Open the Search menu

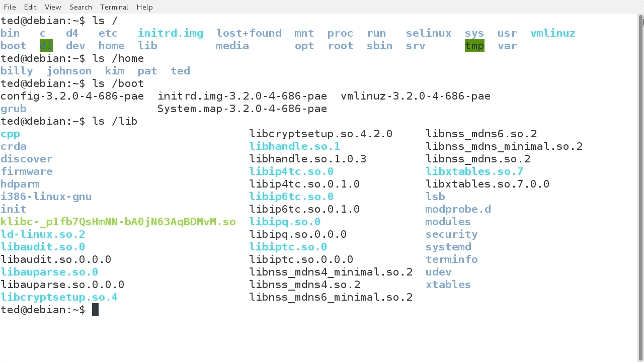[x=80, y=7]
